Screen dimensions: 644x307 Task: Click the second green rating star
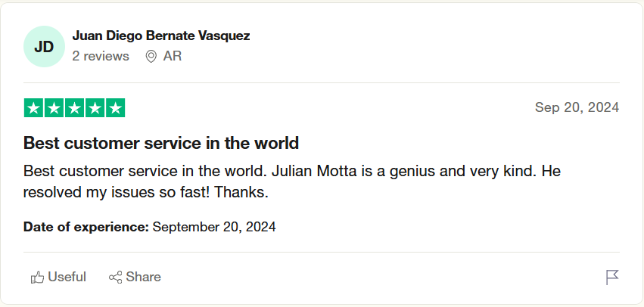54,108
